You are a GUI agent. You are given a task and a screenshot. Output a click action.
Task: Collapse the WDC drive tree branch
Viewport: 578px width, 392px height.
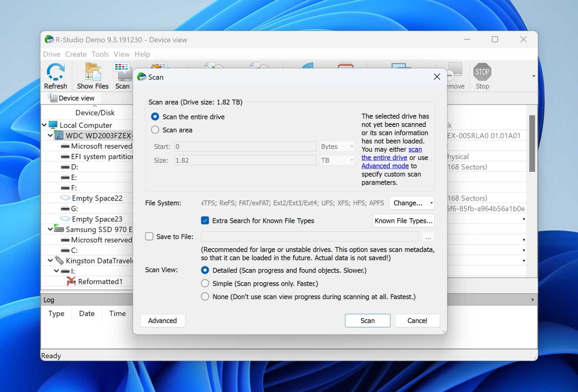click(50, 135)
